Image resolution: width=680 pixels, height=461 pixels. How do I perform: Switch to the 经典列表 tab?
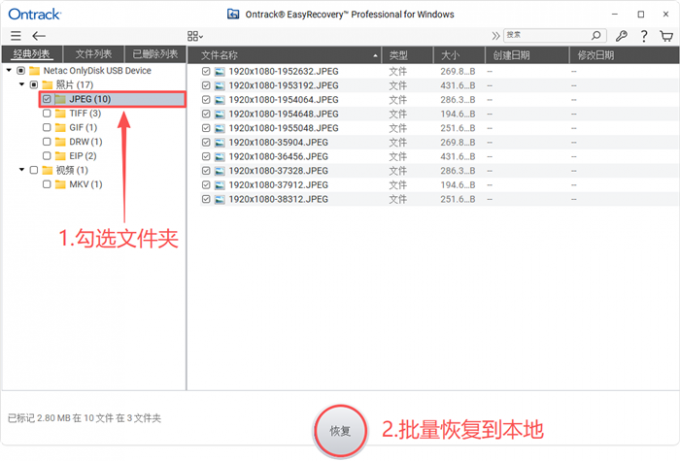point(32,54)
